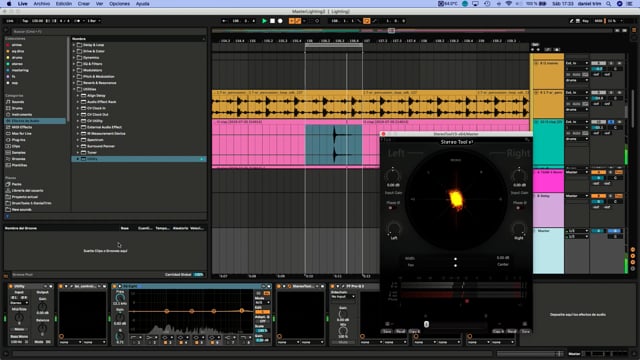Open the Crear menu
The height and width of the screenshot is (360, 640).
pos(84,4)
